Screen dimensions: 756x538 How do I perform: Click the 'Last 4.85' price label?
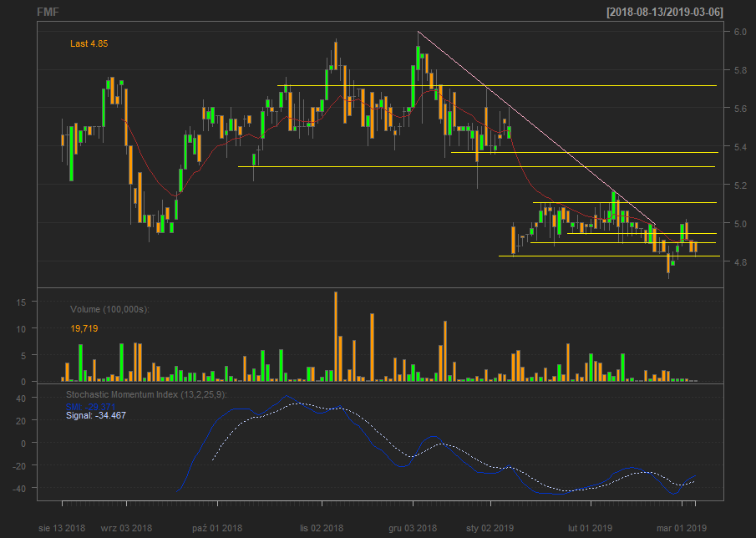point(89,43)
